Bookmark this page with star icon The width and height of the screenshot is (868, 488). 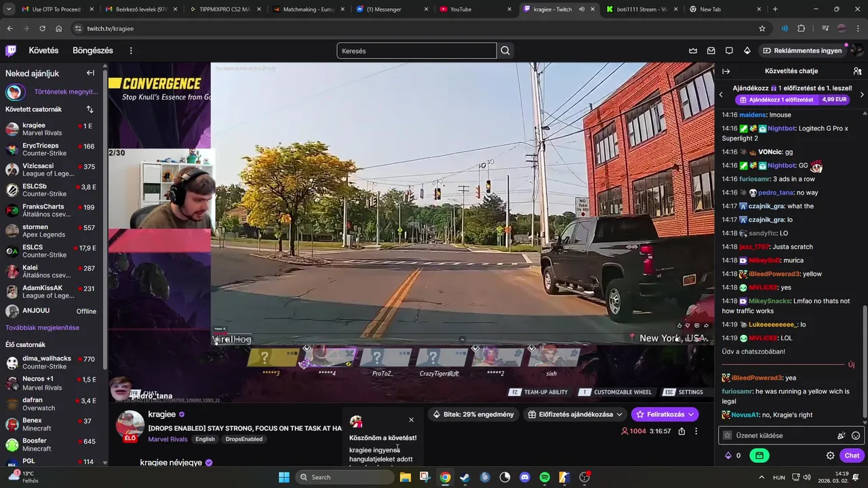(762, 28)
